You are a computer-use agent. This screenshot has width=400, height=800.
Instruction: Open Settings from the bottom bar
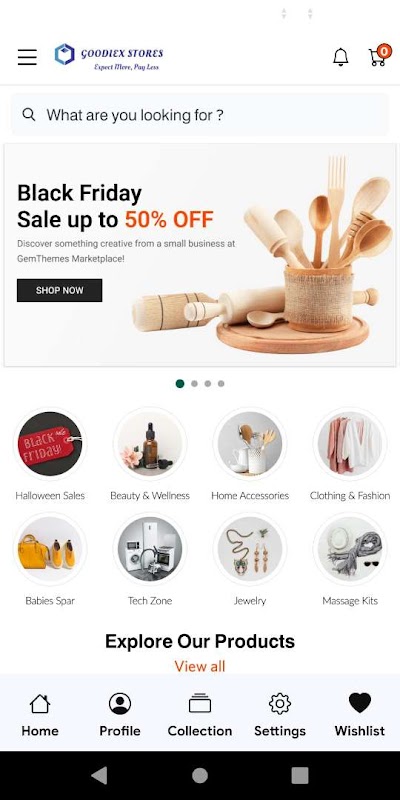(x=280, y=715)
